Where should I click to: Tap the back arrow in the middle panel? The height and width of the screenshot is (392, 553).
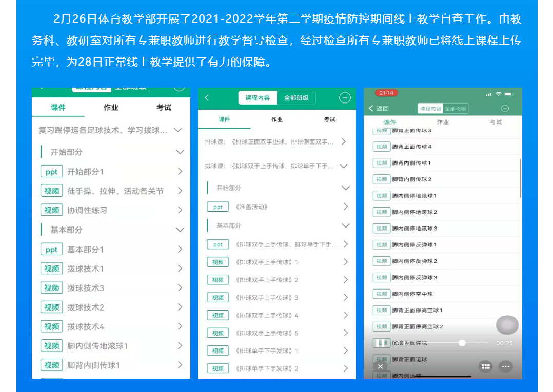(x=207, y=98)
